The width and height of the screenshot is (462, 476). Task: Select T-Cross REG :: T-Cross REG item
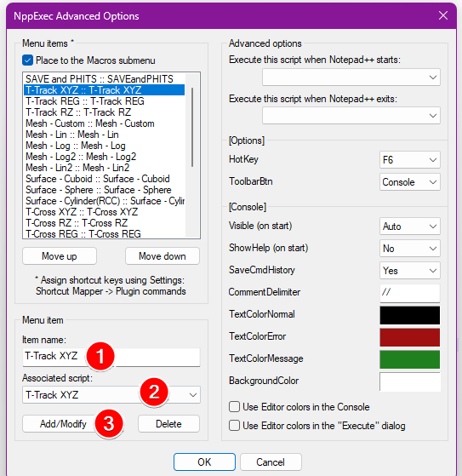[x=104, y=234]
